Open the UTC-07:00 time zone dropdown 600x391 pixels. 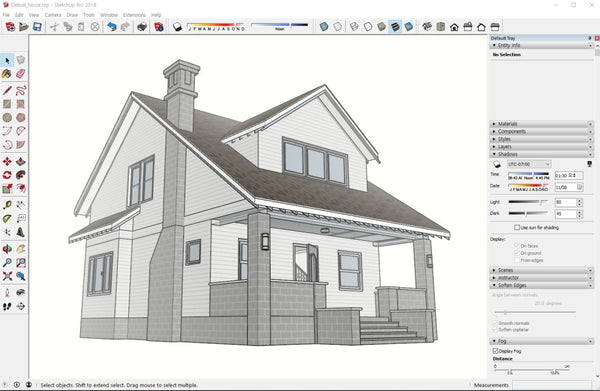coord(529,164)
